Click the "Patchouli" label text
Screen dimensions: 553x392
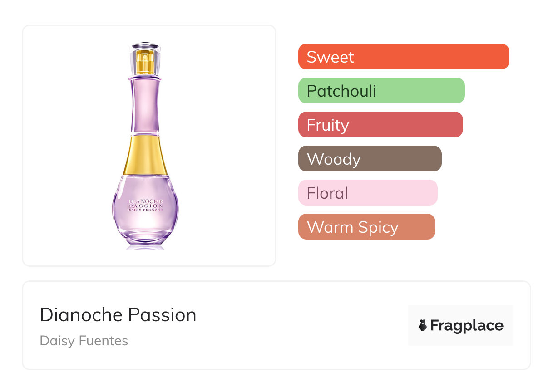point(341,91)
